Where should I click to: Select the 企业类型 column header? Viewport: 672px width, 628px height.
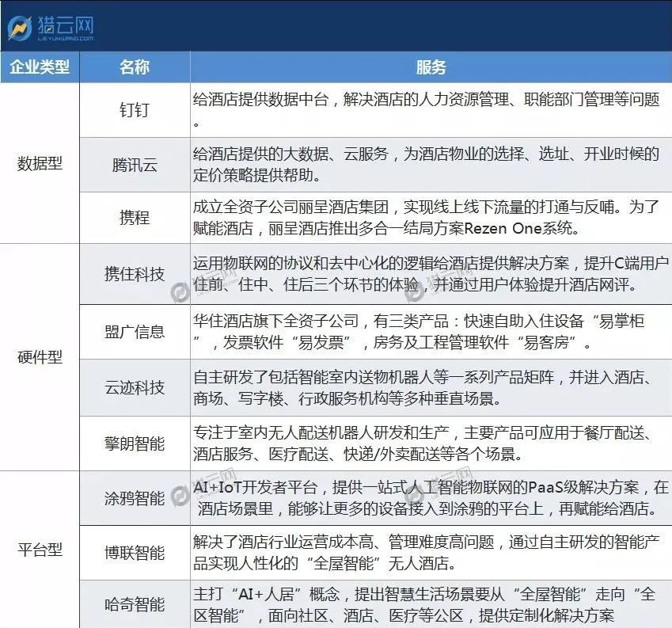[40, 67]
